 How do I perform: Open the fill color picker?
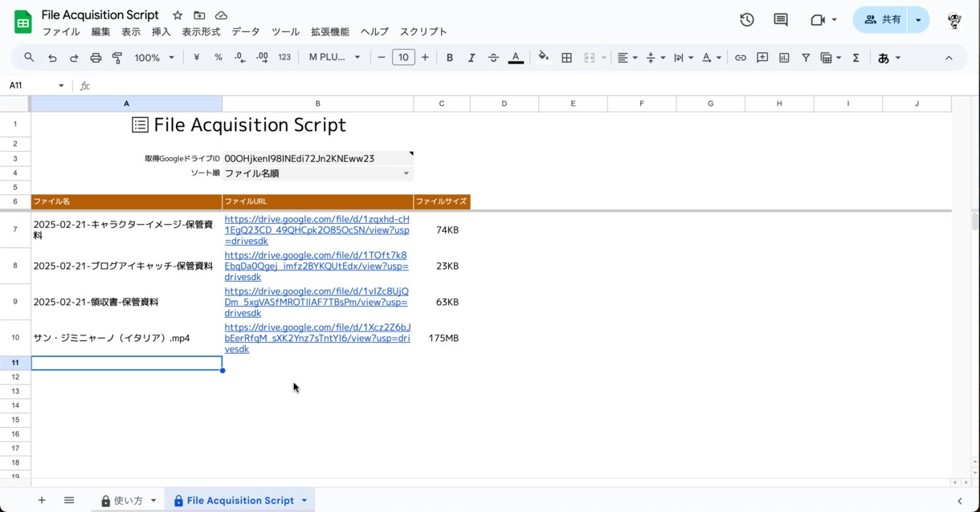544,57
